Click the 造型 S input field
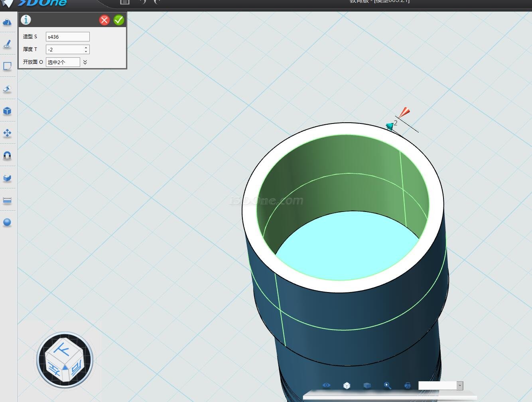Viewport: 532px width, 402px height. point(67,37)
